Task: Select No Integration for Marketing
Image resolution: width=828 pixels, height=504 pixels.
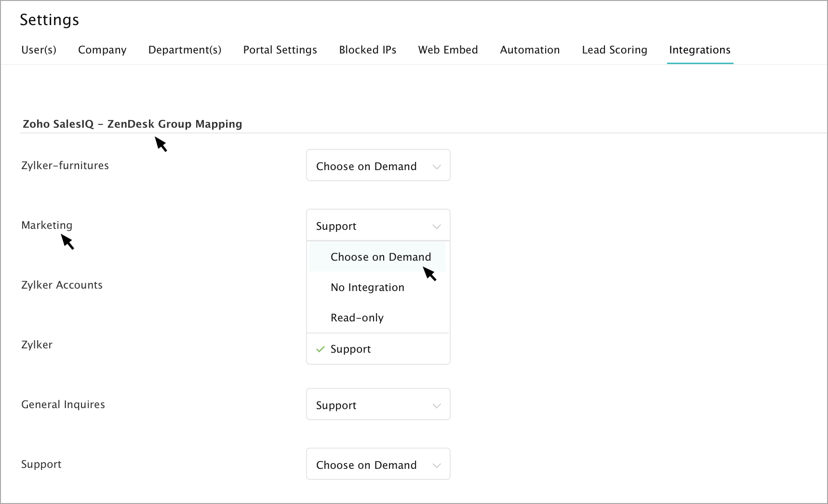Action: point(367,287)
